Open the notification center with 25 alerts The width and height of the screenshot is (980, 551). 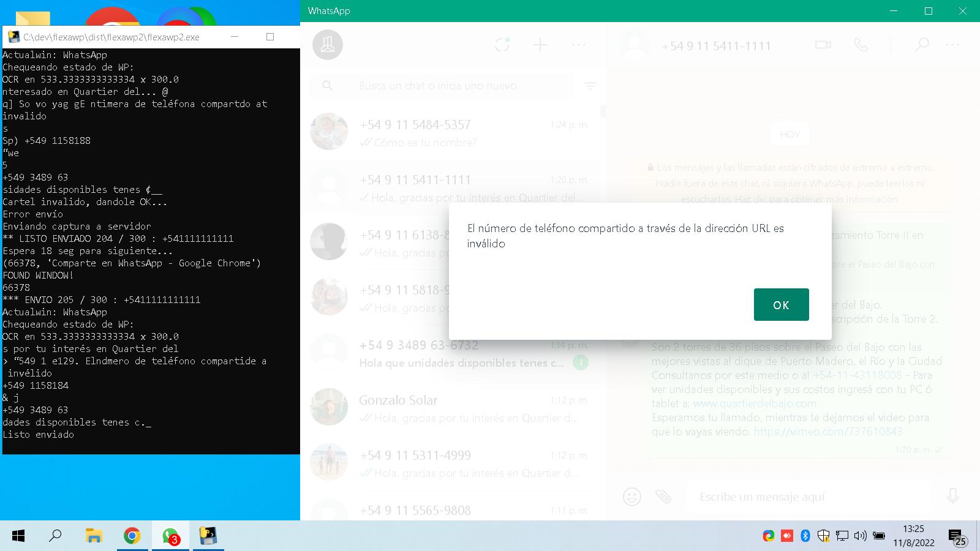coord(957,537)
